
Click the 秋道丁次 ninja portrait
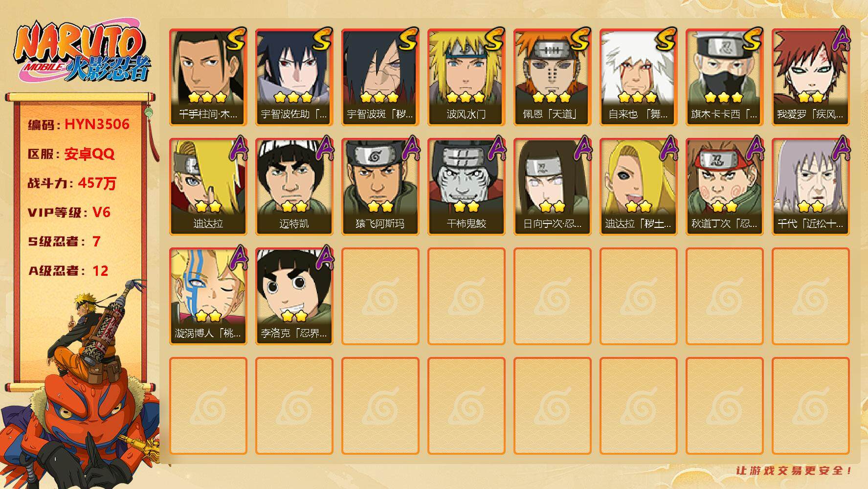[724, 187]
